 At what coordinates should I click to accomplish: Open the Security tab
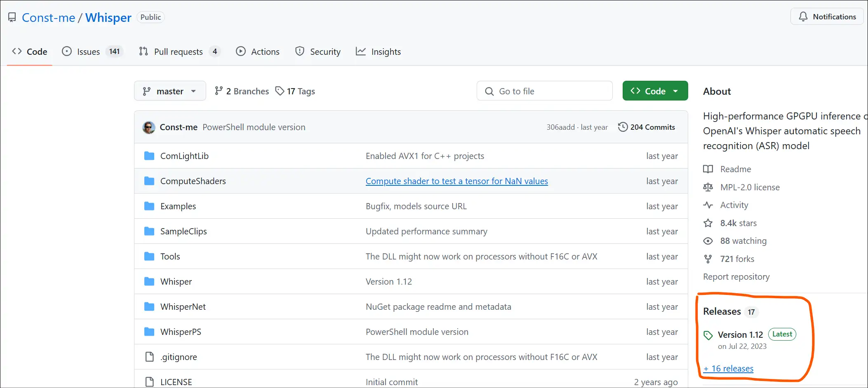coord(318,51)
